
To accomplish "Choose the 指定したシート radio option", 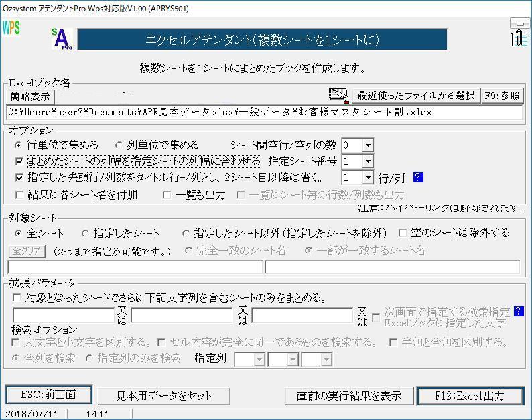I will click(x=85, y=233).
